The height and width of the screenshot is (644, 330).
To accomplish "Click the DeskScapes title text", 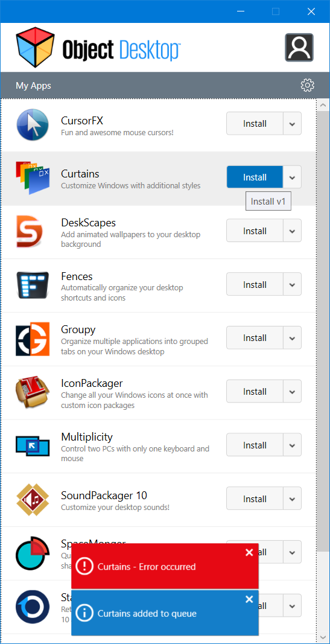I will [88, 223].
